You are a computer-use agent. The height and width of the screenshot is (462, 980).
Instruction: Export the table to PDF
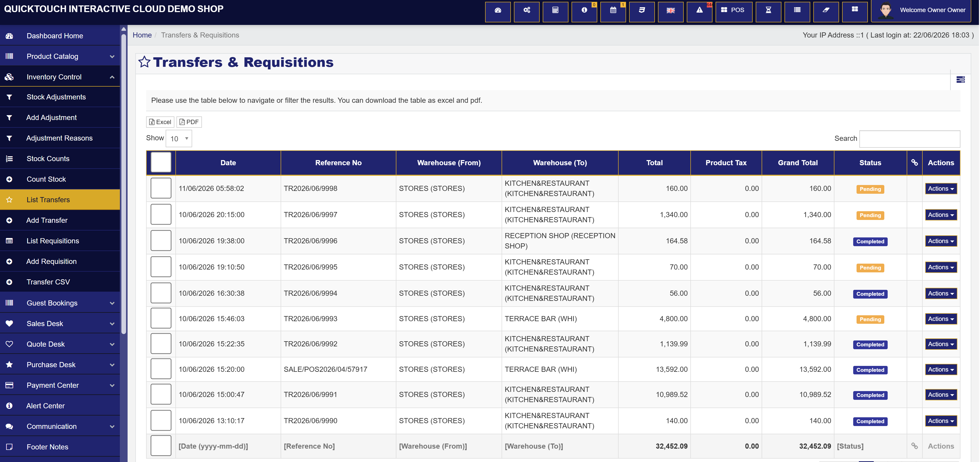point(189,122)
